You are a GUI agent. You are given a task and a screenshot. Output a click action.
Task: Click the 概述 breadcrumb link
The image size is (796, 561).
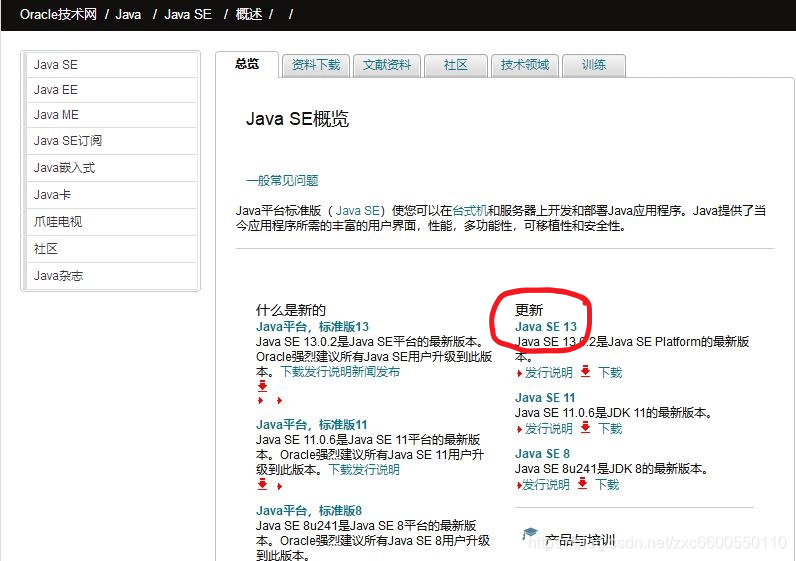pyautogui.click(x=249, y=14)
